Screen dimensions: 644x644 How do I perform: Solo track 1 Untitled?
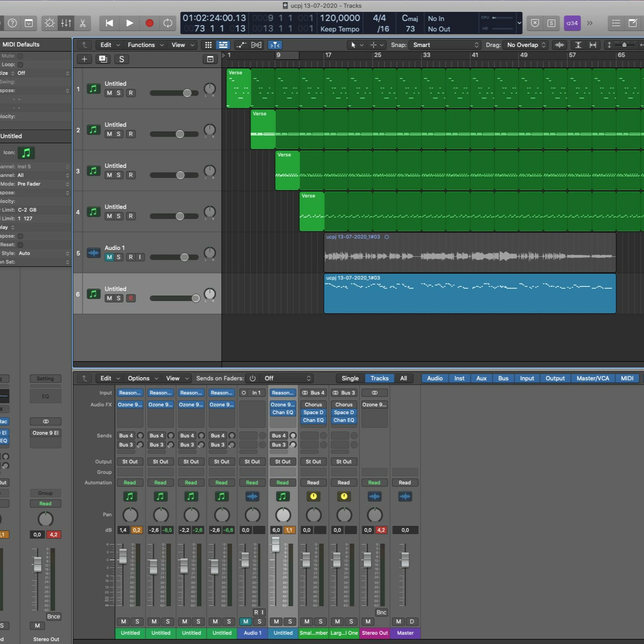tap(118, 93)
